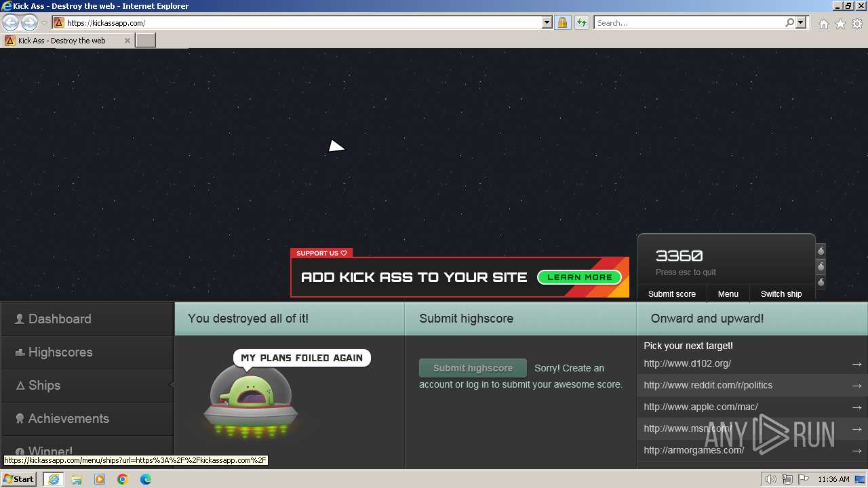The width and height of the screenshot is (868, 488).
Task: Click the search magnifier icon
Action: tap(789, 22)
